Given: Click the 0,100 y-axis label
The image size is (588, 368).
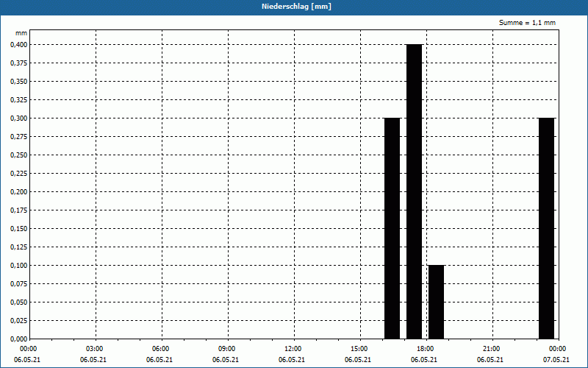Looking at the screenshot, I should [x=19, y=266].
